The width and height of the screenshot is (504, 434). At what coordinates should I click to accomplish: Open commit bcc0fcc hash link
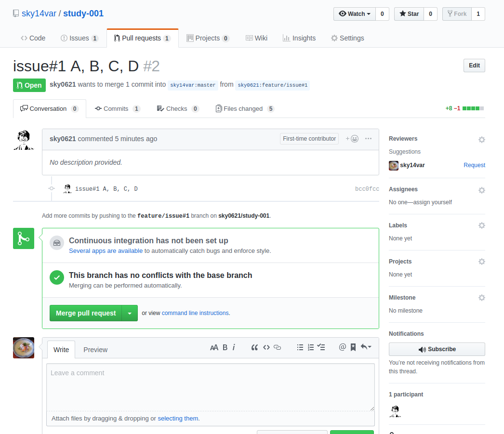(367, 189)
